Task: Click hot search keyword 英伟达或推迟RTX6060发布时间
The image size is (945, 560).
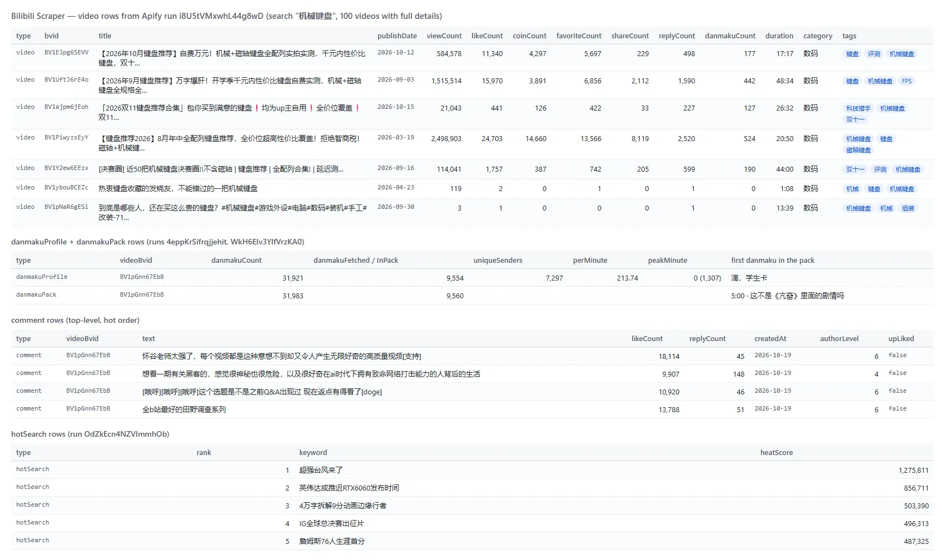Action: [349, 488]
